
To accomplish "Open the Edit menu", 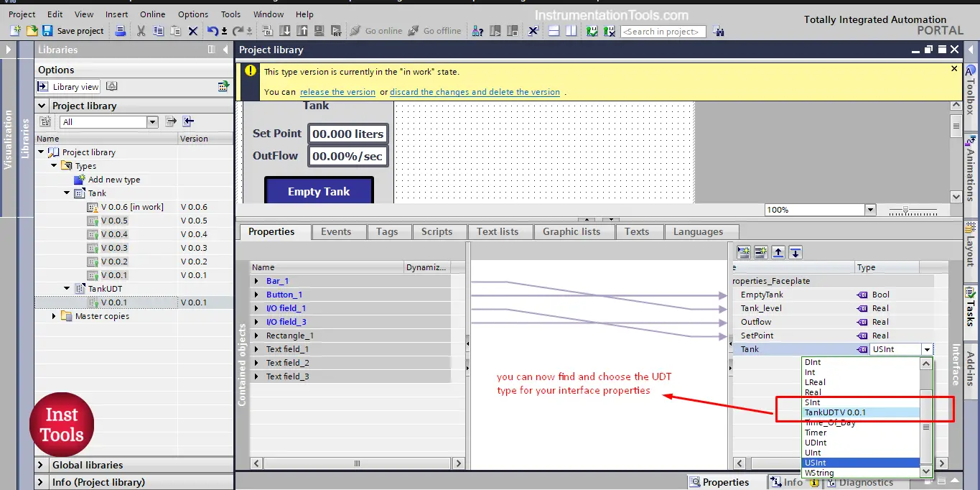I will pyautogui.click(x=55, y=14).
